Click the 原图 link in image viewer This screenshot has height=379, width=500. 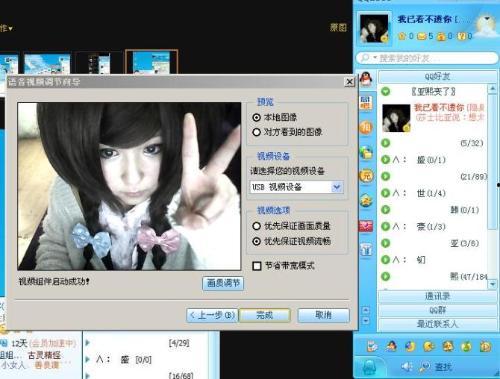338,28
